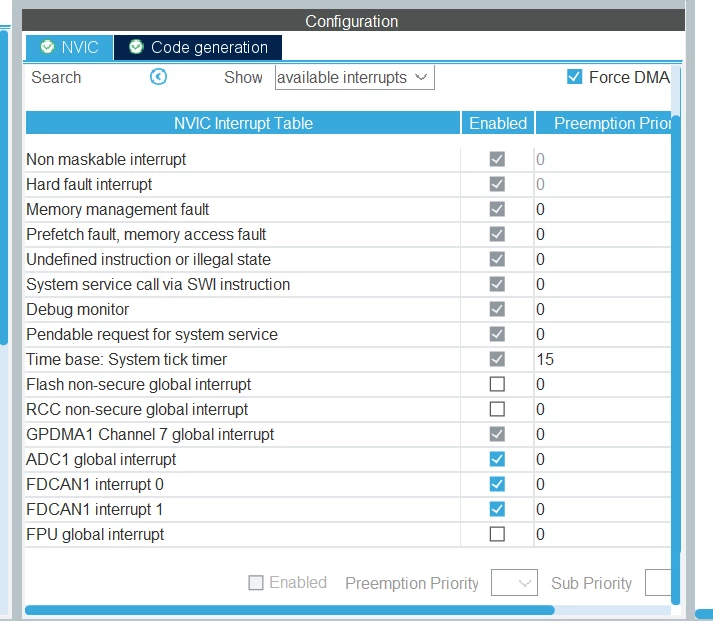Click Non maskable interrupt enabled checkbox
This screenshot has width=713, height=632.
click(497, 159)
